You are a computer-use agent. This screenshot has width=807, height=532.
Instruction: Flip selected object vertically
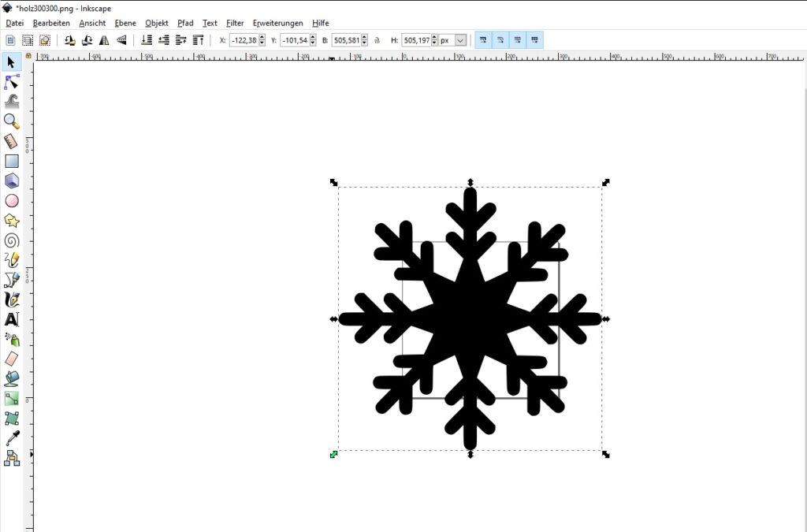coord(121,40)
